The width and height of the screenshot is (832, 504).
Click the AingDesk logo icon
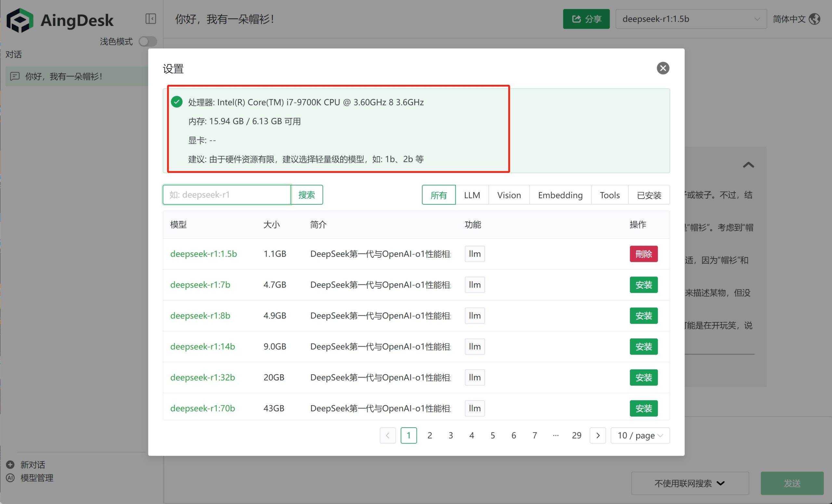point(20,20)
